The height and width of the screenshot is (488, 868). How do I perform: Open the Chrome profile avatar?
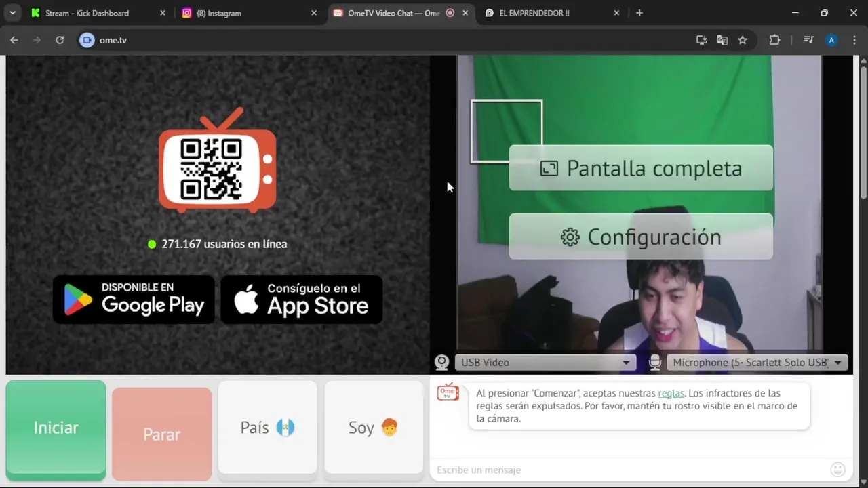pos(831,40)
